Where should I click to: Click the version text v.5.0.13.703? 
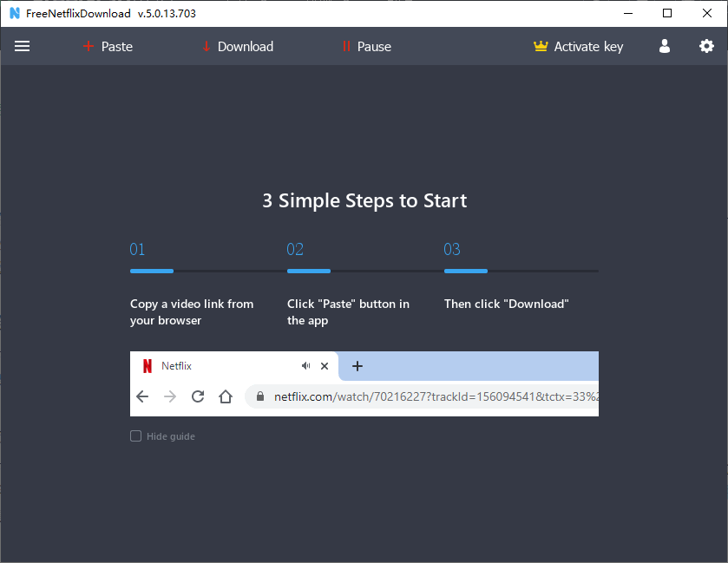167,14
